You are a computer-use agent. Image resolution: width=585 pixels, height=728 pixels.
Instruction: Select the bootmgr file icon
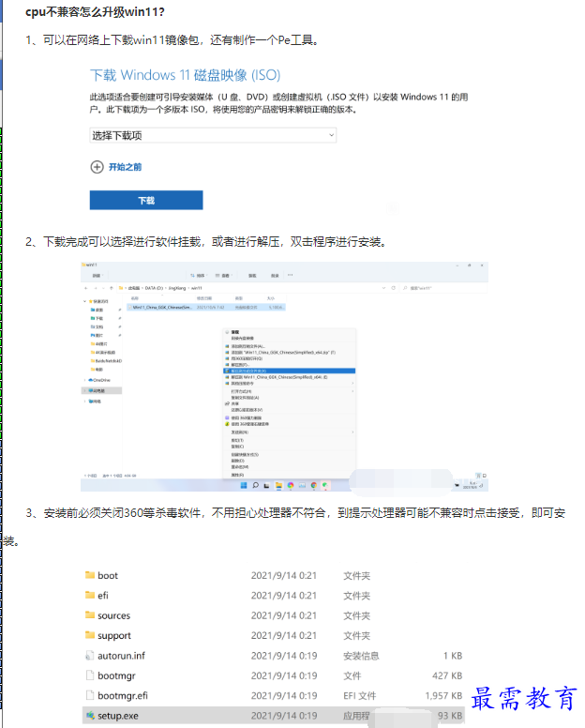click(90, 675)
